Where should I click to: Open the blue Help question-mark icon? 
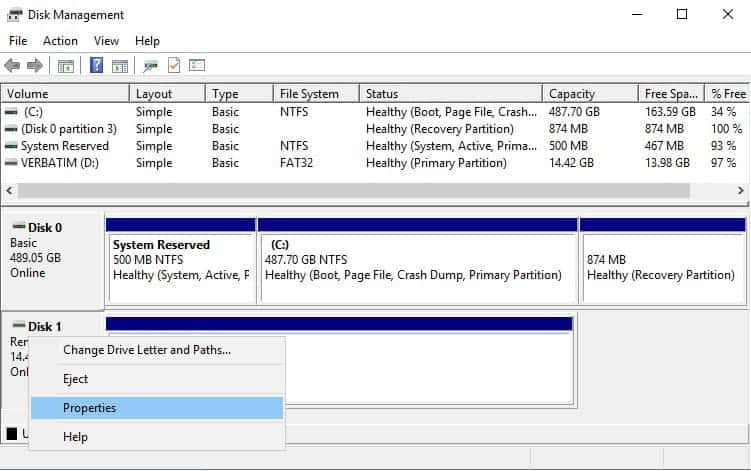pyautogui.click(x=96, y=65)
